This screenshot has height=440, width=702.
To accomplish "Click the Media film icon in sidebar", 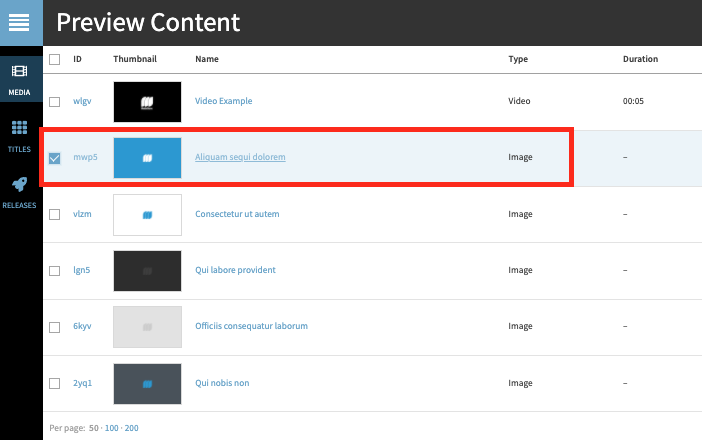I will click(x=20, y=72).
